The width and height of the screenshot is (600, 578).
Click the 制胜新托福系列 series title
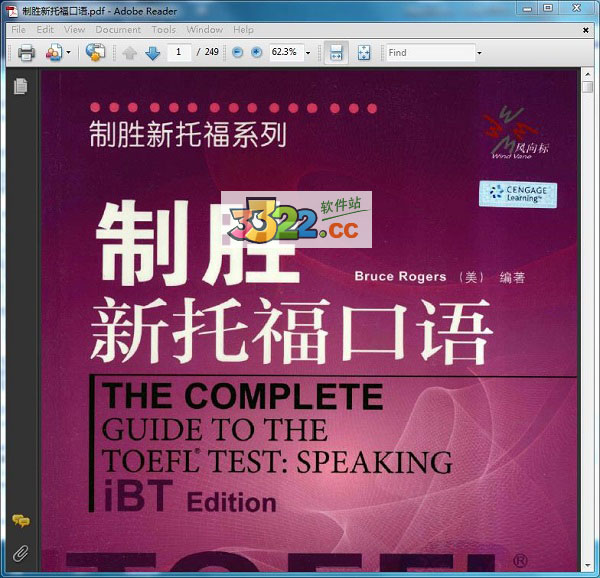click(188, 134)
